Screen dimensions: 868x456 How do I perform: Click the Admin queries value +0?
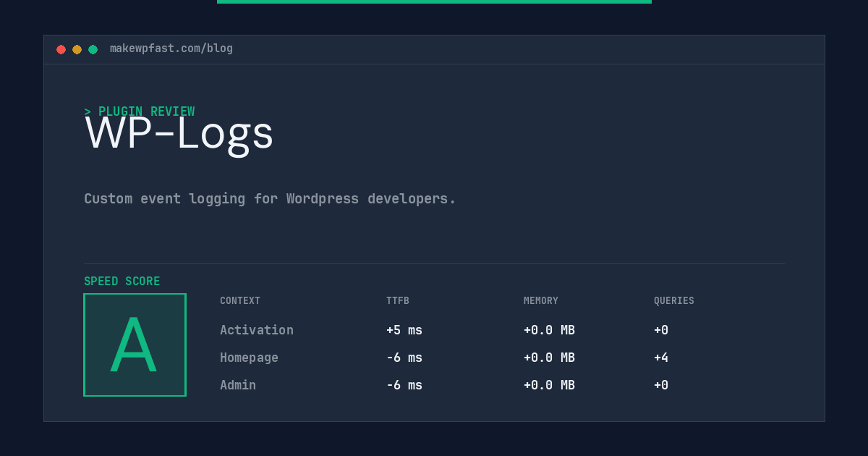pos(661,385)
